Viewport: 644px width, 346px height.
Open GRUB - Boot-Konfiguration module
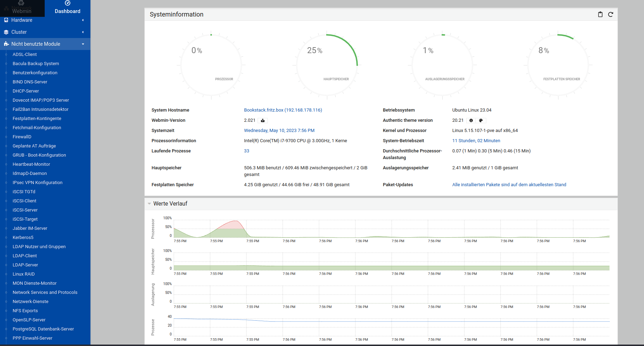39,155
